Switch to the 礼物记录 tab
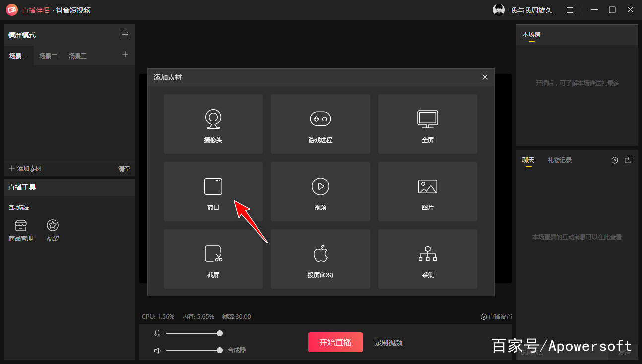642x364 pixels. pos(560,160)
